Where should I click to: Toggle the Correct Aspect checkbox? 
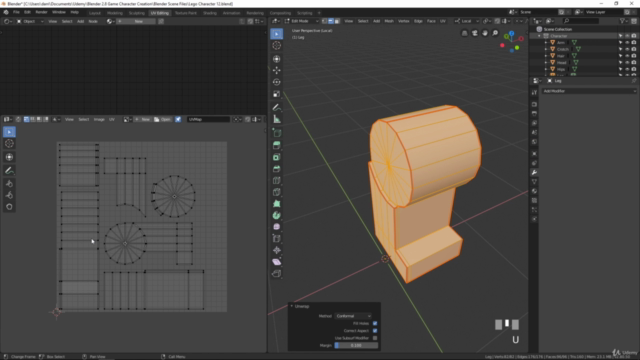click(x=375, y=331)
